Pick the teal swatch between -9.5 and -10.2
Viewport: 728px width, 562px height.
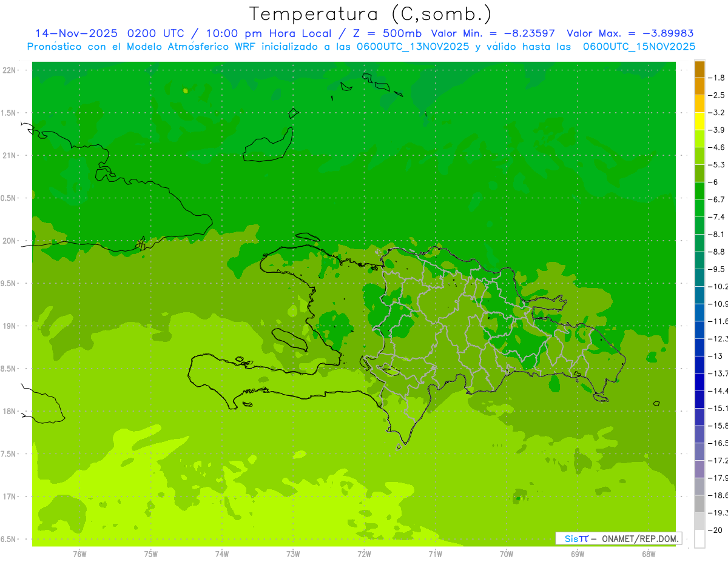click(699, 278)
